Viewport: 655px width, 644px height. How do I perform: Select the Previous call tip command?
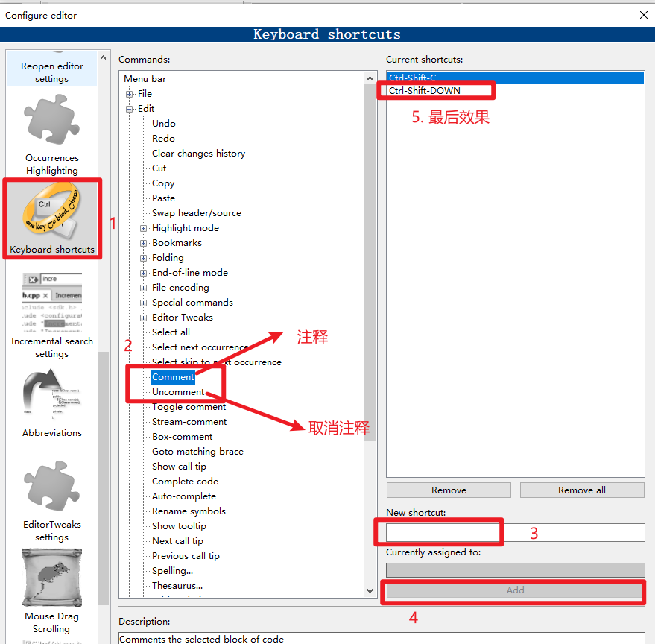186,556
